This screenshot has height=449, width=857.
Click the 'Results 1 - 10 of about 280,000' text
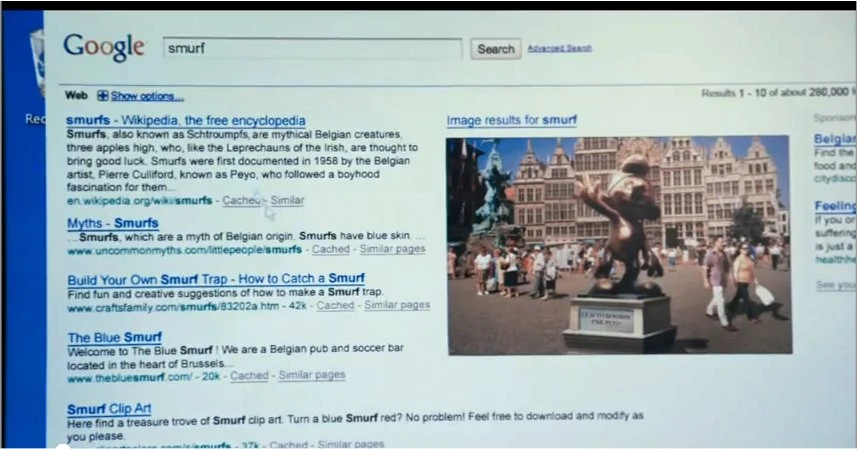776,93
